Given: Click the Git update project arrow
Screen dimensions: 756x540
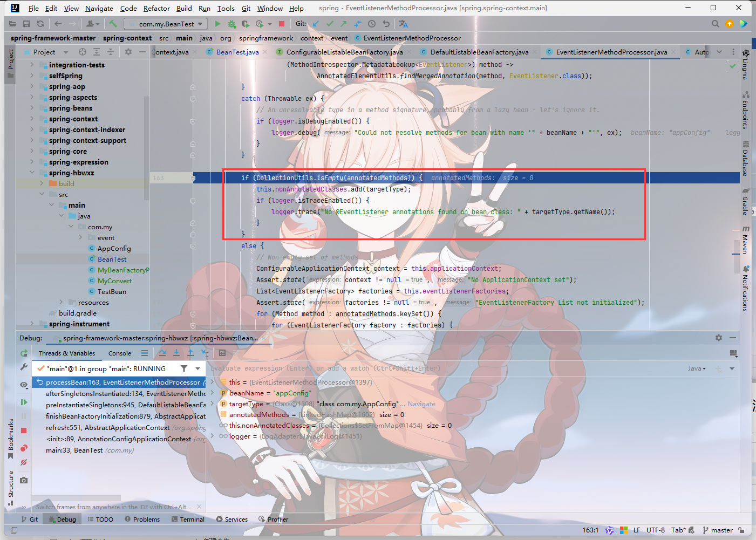Looking at the screenshot, I should click(x=316, y=24).
